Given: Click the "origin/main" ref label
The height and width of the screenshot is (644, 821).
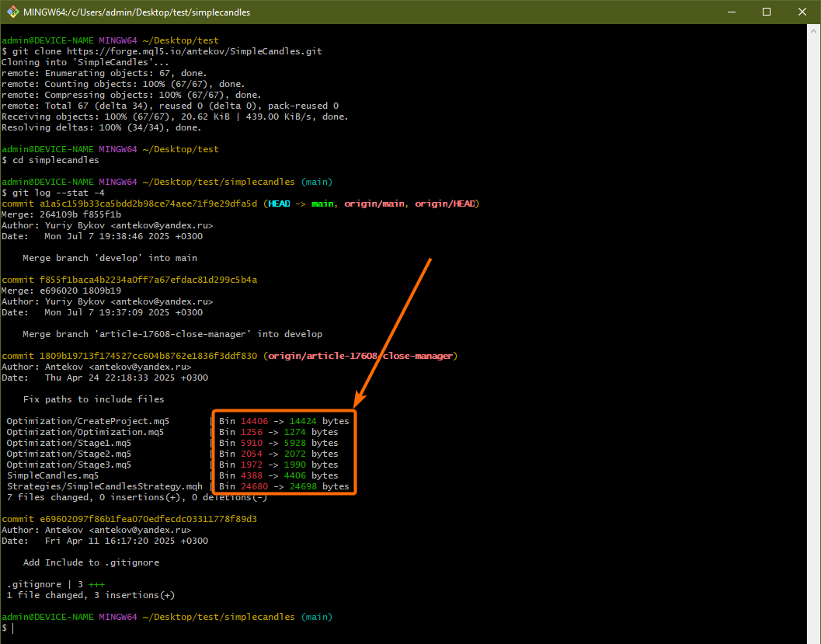Looking at the screenshot, I should pyautogui.click(x=374, y=204).
